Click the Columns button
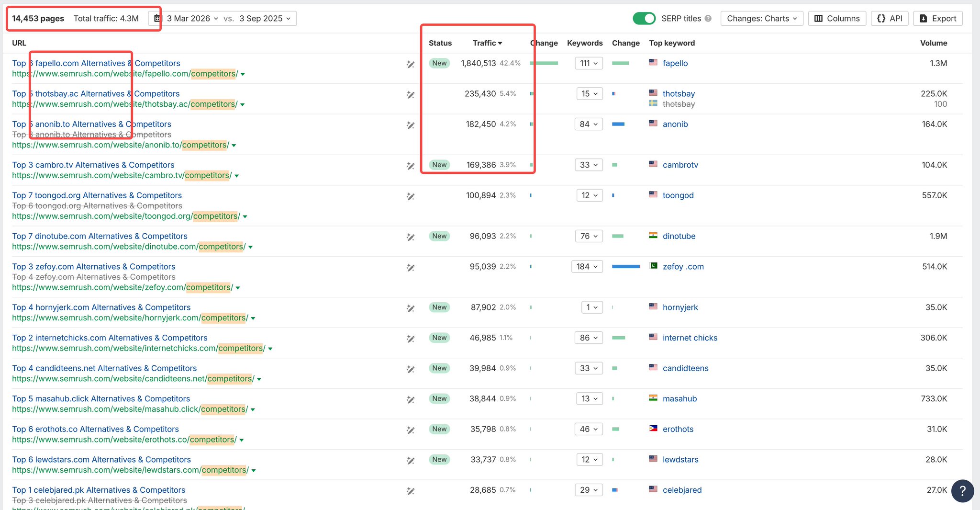This screenshot has height=510, width=980. [837, 19]
